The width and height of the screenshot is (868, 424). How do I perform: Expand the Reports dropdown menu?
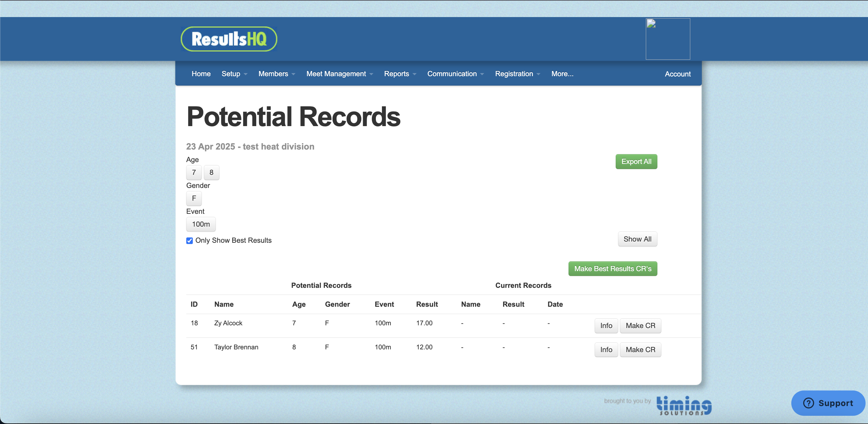(x=400, y=73)
